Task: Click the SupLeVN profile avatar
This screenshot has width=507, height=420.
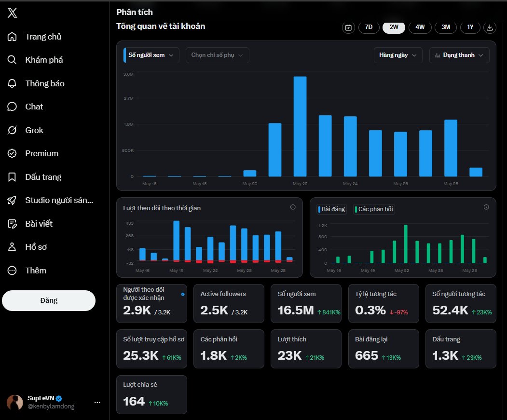Action: (15, 403)
